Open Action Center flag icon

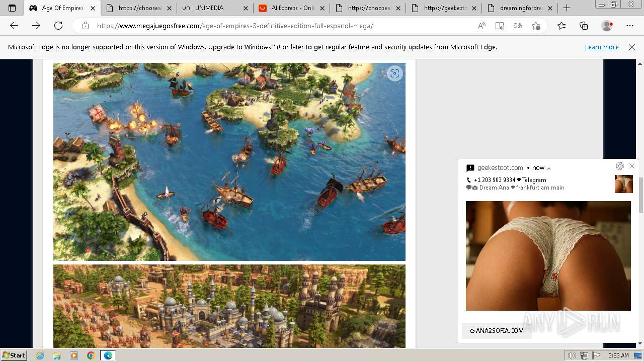(596, 355)
